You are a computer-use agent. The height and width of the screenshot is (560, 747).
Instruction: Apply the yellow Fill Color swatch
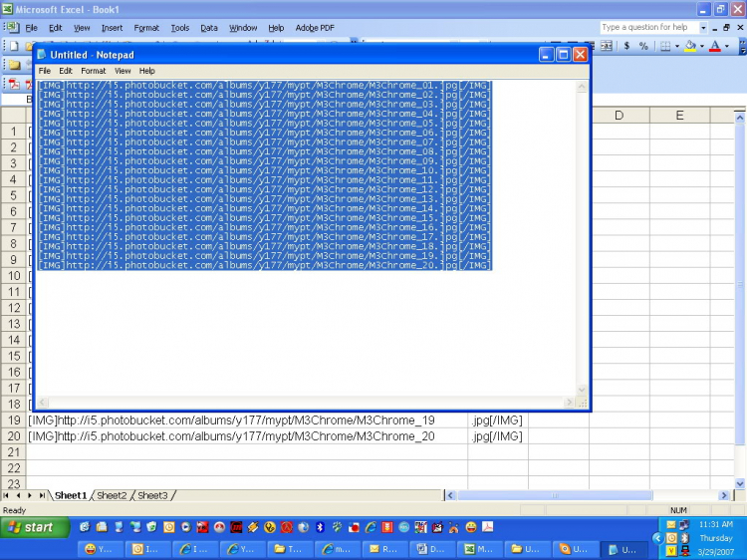[690, 46]
